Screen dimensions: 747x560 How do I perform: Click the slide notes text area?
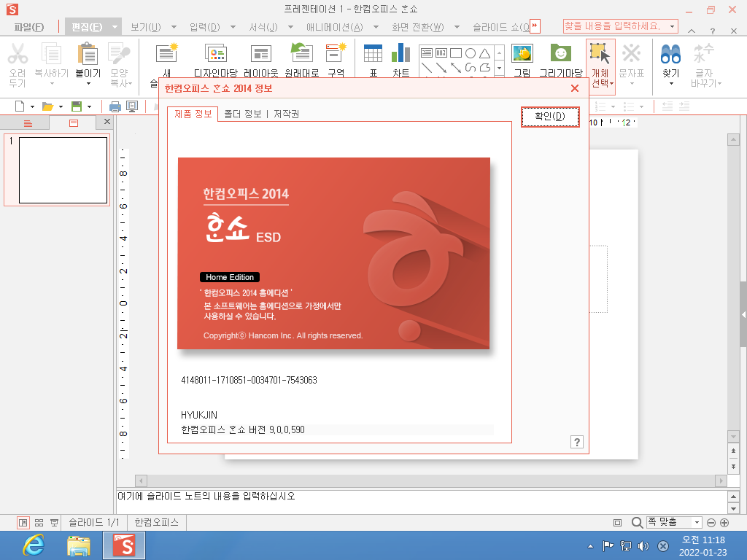pyautogui.click(x=422, y=502)
